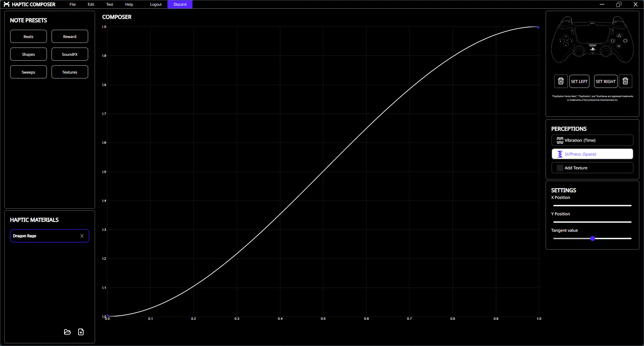Select Stiffness (Space) perception
Image resolution: width=644 pixels, height=346 pixels.
pyautogui.click(x=592, y=154)
